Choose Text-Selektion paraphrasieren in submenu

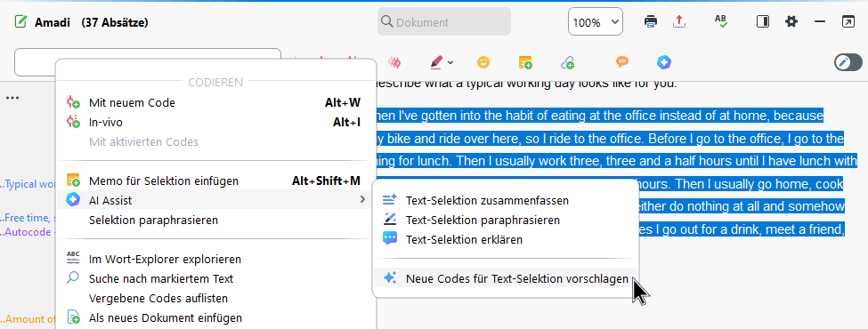pyautogui.click(x=505, y=220)
